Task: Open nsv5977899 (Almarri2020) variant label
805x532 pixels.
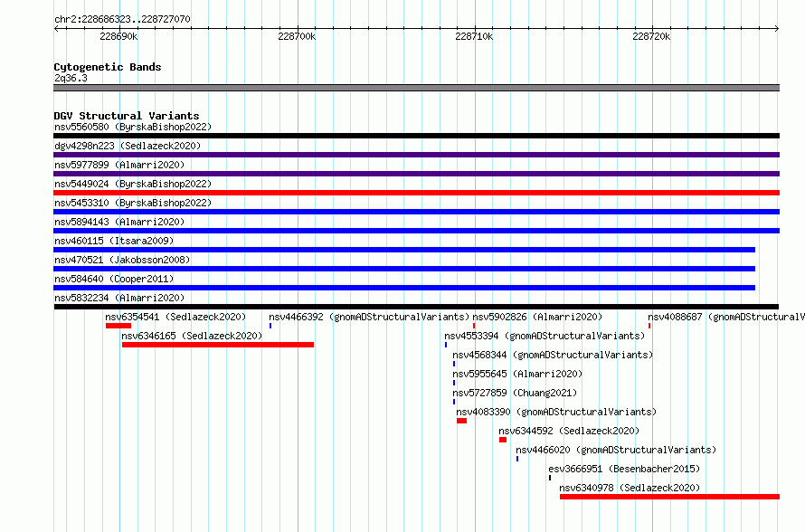Action: (119, 165)
